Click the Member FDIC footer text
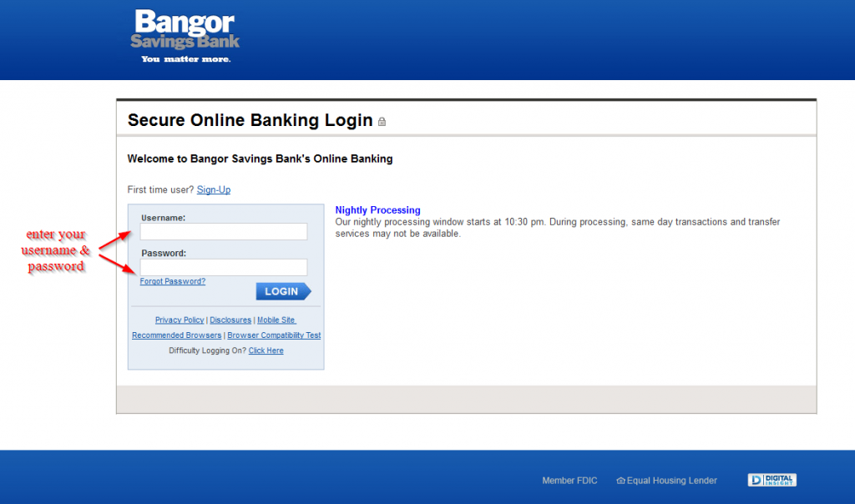855x504 pixels. point(569,481)
